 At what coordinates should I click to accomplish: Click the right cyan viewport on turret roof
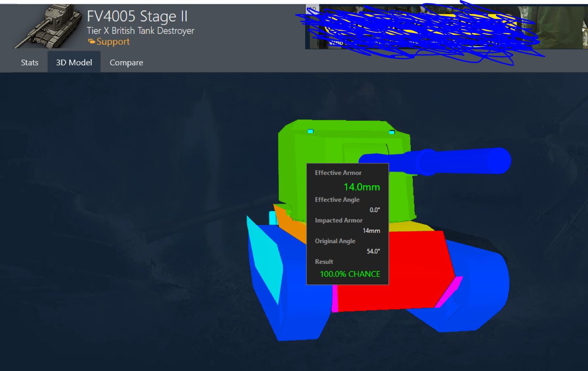[x=392, y=132]
